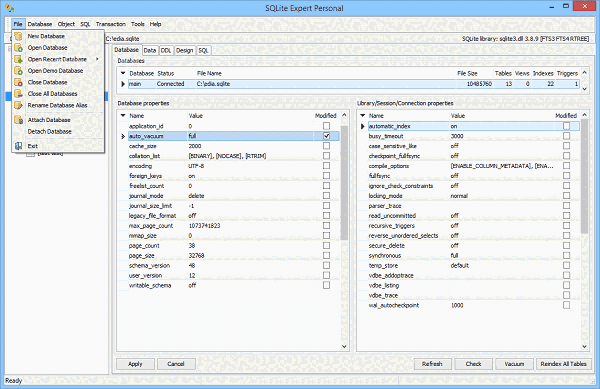600x389 pixels.
Task: Click row indicator arrow of main database
Action: tap(123, 84)
